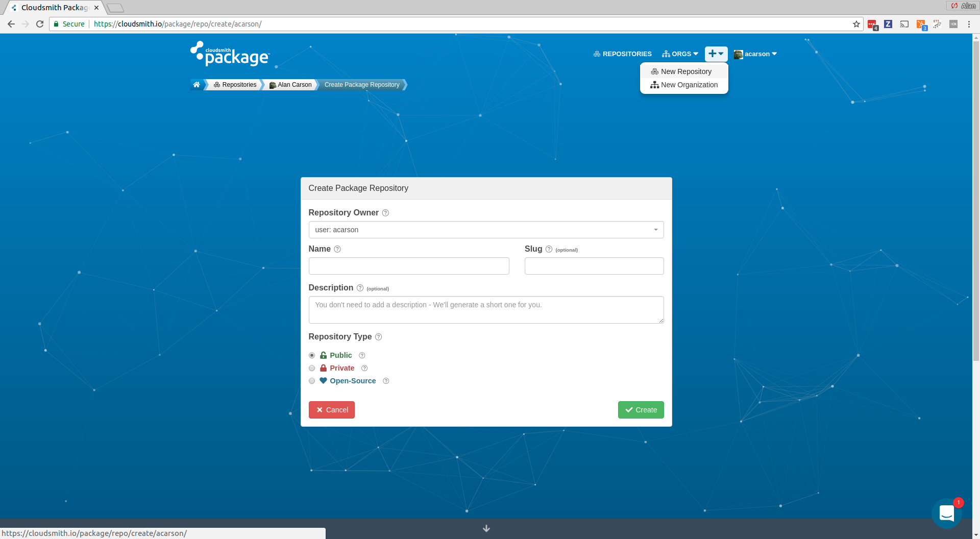The width and height of the screenshot is (980, 539).
Task: Click help icon next to Open-Source option
Action: coord(386,381)
